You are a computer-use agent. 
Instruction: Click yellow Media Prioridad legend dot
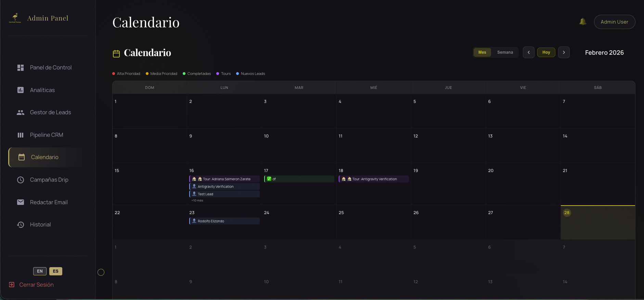147,74
